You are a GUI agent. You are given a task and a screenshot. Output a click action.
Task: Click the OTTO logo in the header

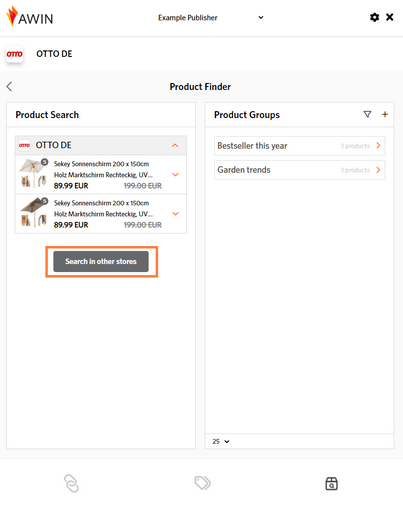pos(14,54)
